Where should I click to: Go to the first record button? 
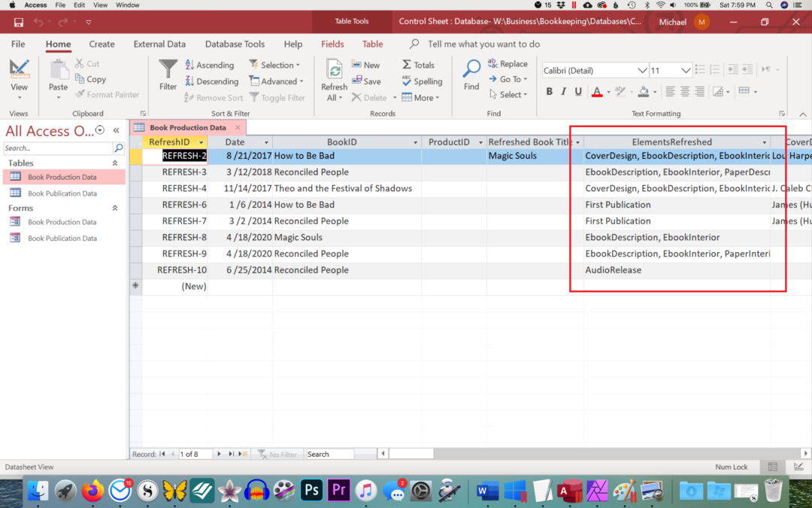coord(162,454)
